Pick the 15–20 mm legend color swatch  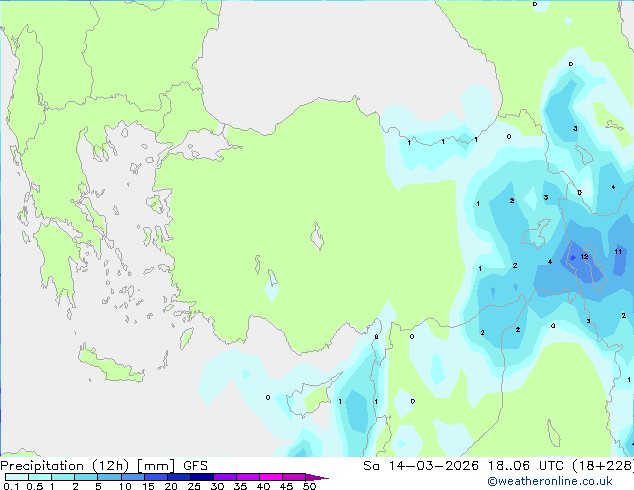pyautogui.click(x=155, y=477)
